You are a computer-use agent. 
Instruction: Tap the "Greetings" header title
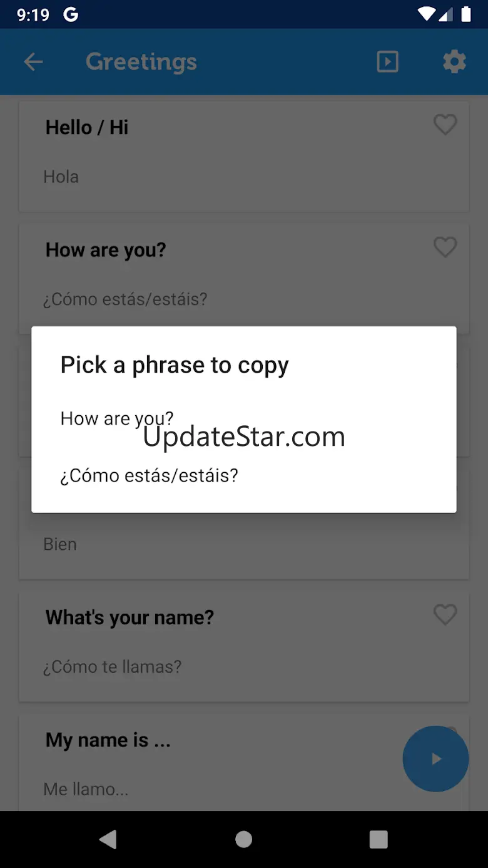[141, 62]
